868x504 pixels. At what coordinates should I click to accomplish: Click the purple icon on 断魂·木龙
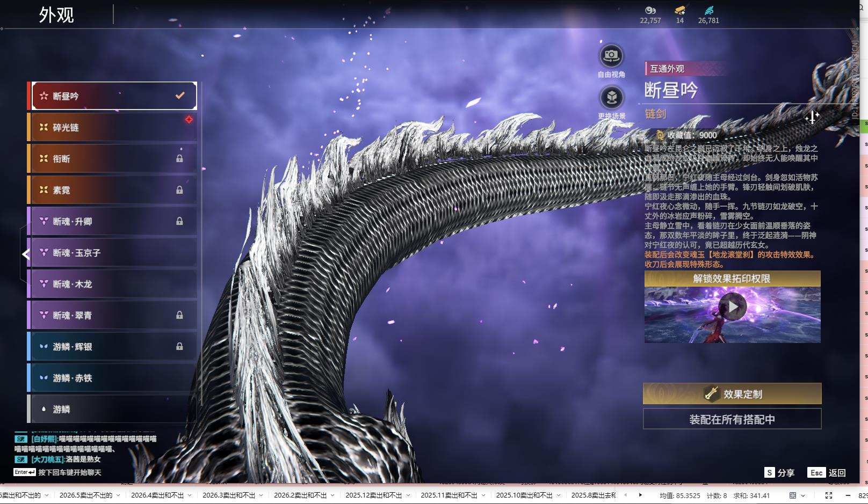[x=44, y=283]
